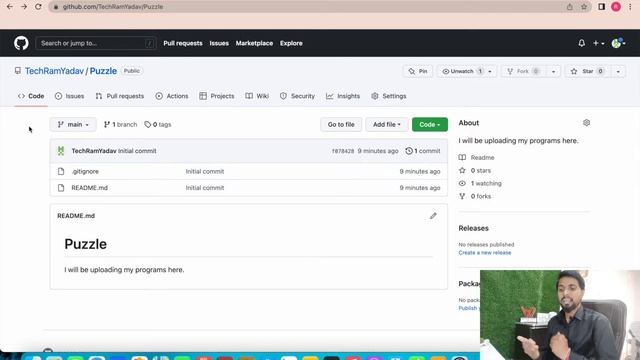The height and width of the screenshot is (360, 640).
Task: Pin the repository
Action: [418, 71]
